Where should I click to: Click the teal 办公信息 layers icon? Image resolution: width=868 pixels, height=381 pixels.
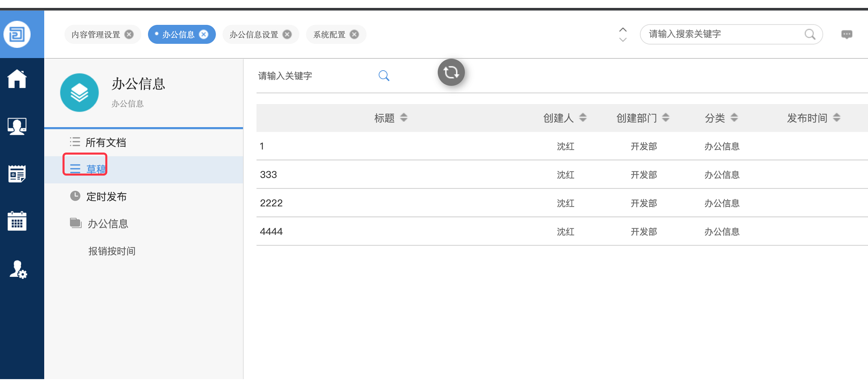point(79,92)
